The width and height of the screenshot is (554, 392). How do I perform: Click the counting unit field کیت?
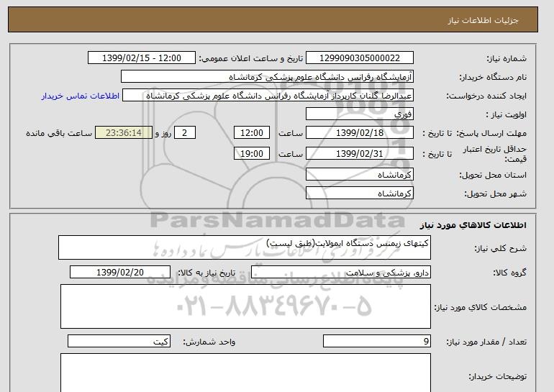tap(119, 342)
